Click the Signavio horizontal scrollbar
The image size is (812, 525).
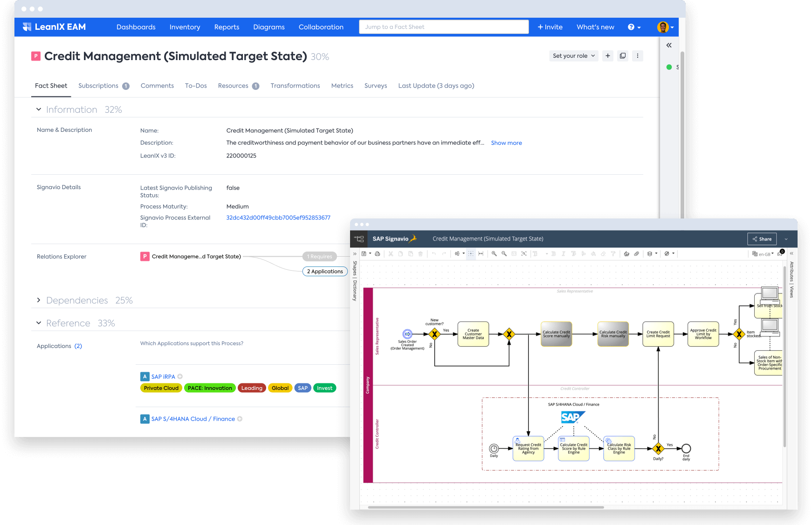tap(486, 507)
